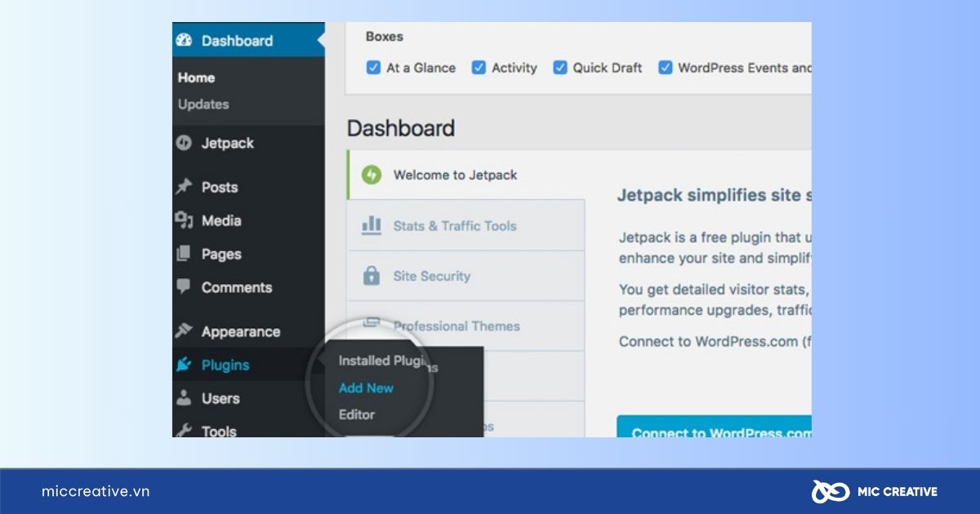The width and height of the screenshot is (980, 514).
Task: Click the Jetpack simplifies site heading
Action: [715, 195]
